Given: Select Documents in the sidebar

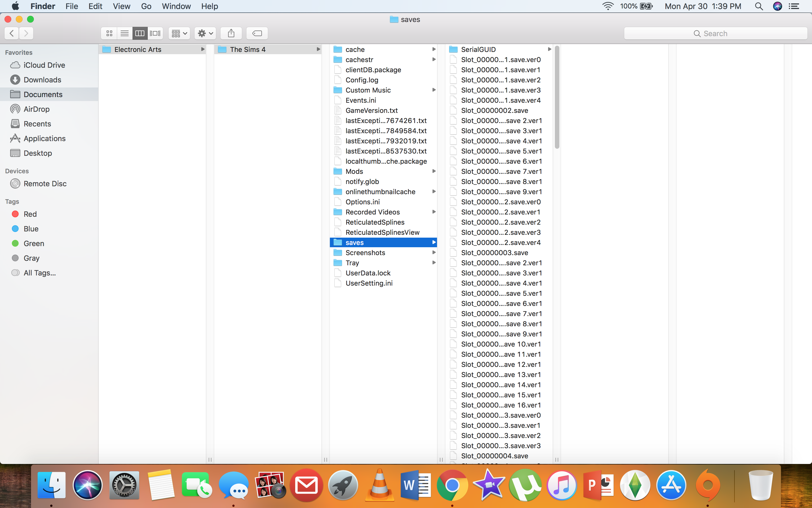Looking at the screenshot, I should [49, 95].
